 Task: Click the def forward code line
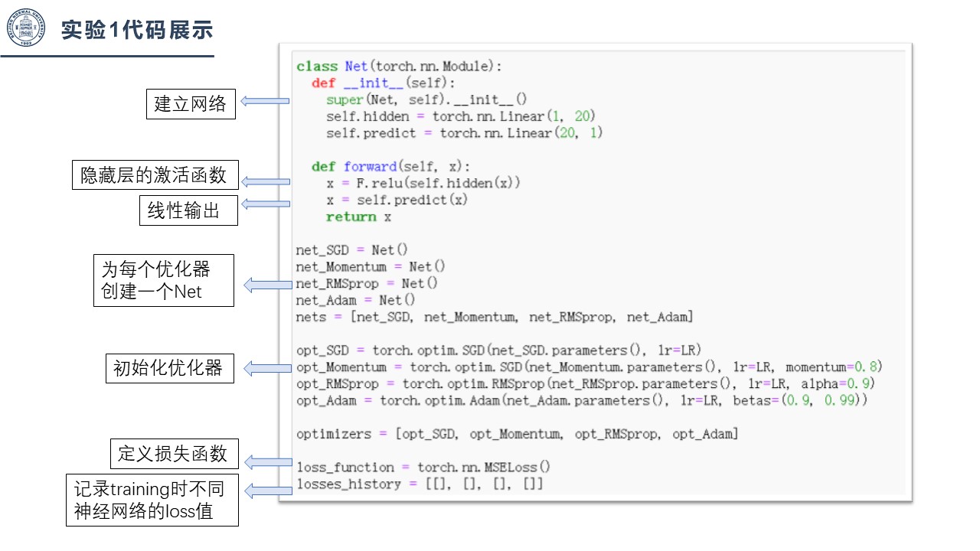click(390, 166)
